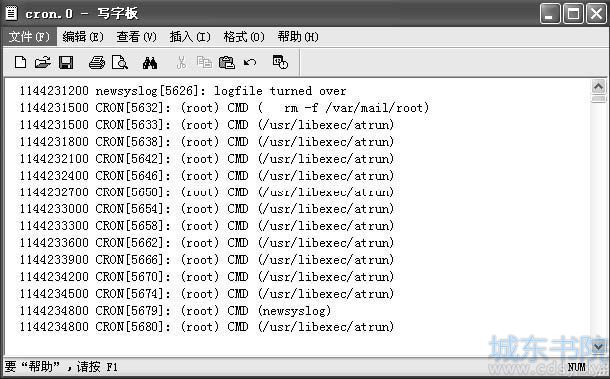The width and height of the screenshot is (610, 379).
Task: Click the Open folder toolbar icon
Action: 43,62
